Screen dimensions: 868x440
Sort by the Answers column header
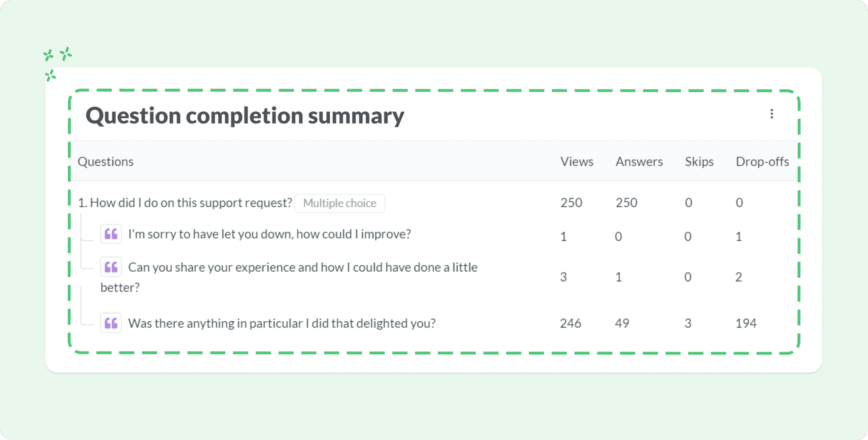[639, 162]
